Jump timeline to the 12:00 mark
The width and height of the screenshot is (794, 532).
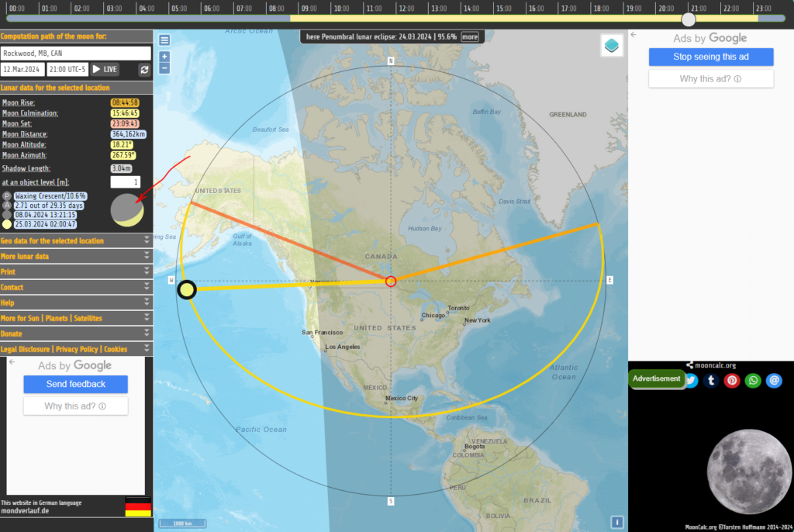pos(406,8)
